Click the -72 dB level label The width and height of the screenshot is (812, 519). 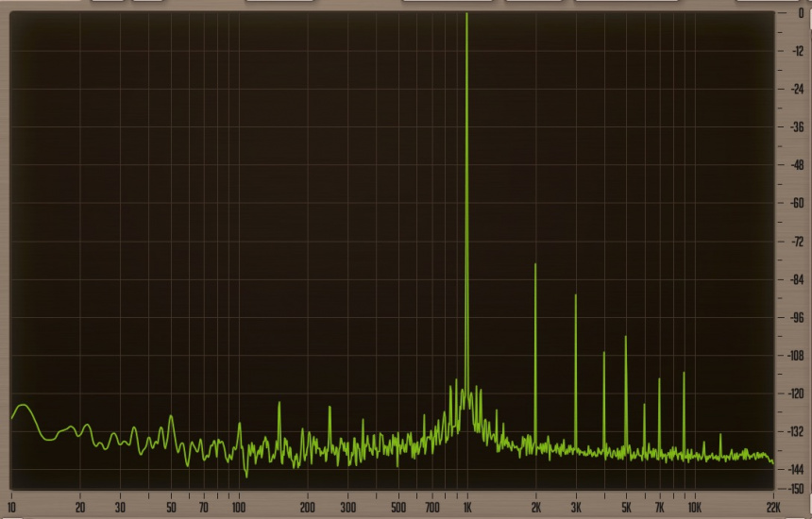pyautogui.click(x=797, y=242)
